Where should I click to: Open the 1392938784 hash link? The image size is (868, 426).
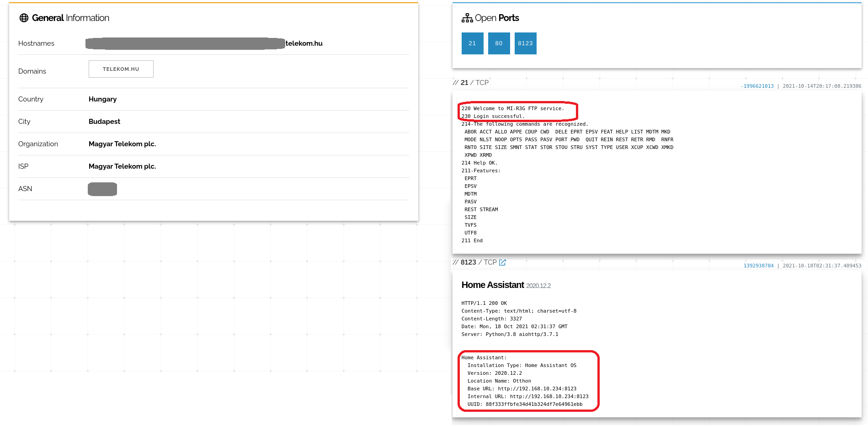coord(758,266)
